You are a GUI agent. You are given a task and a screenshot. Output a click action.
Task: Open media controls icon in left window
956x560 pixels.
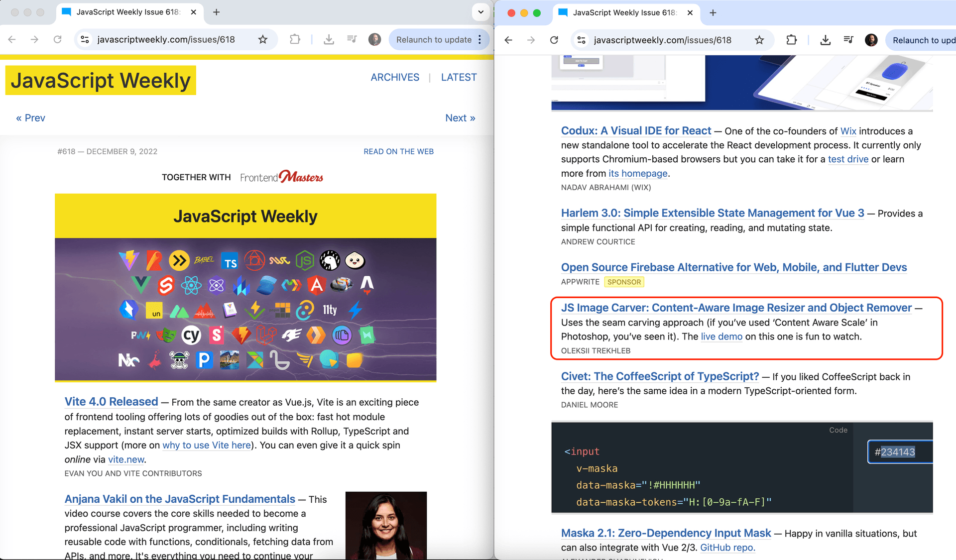(x=352, y=39)
